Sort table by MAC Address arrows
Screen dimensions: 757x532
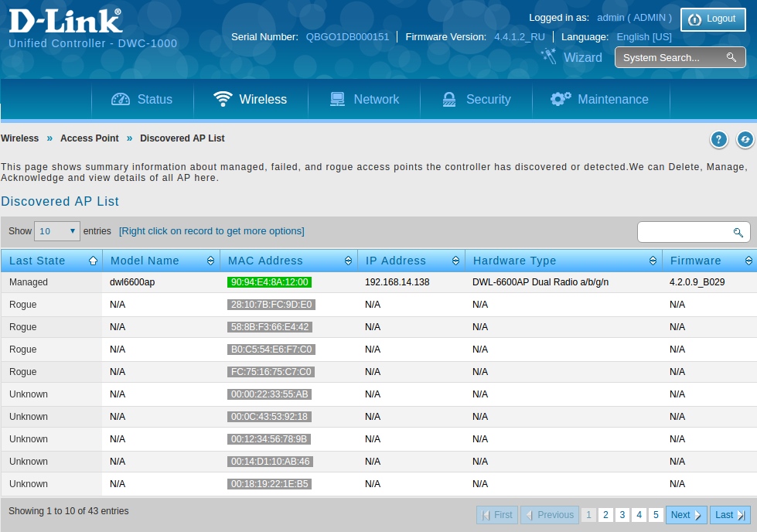pyautogui.click(x=348, y=261)
